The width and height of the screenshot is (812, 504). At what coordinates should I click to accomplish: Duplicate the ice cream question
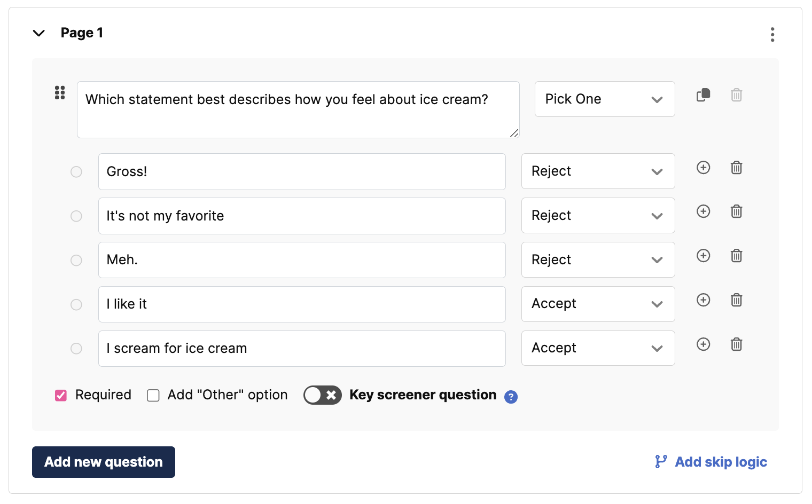point(704,95)
